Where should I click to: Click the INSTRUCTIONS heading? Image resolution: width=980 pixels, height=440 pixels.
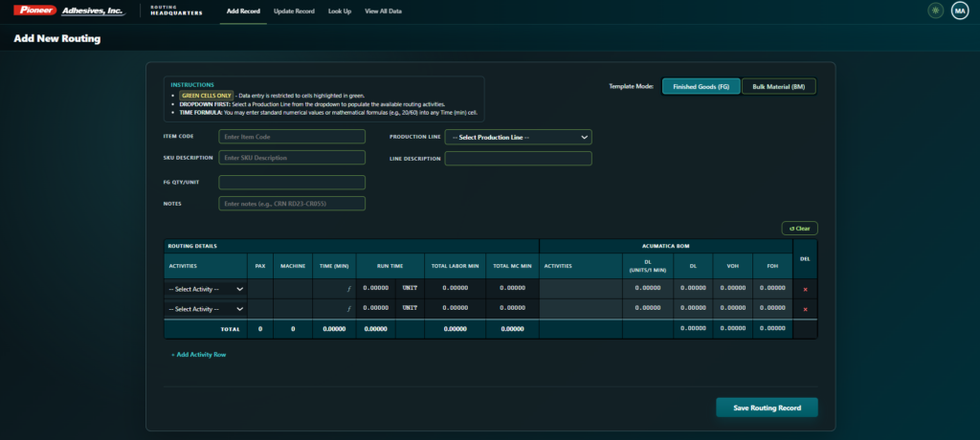(x=192, y=84)
